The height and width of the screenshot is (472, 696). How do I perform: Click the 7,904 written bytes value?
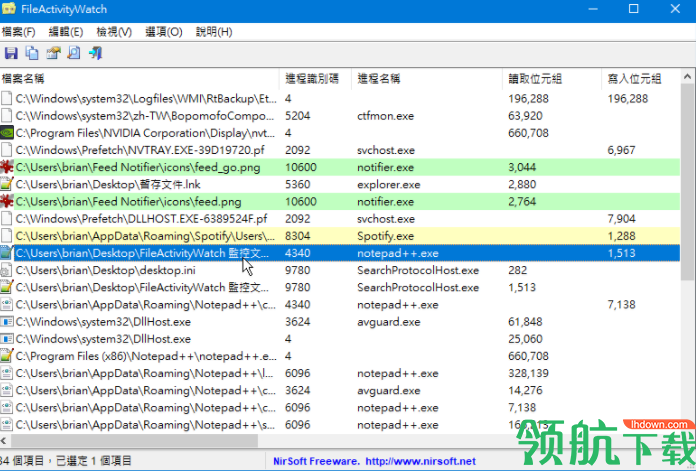621,219
